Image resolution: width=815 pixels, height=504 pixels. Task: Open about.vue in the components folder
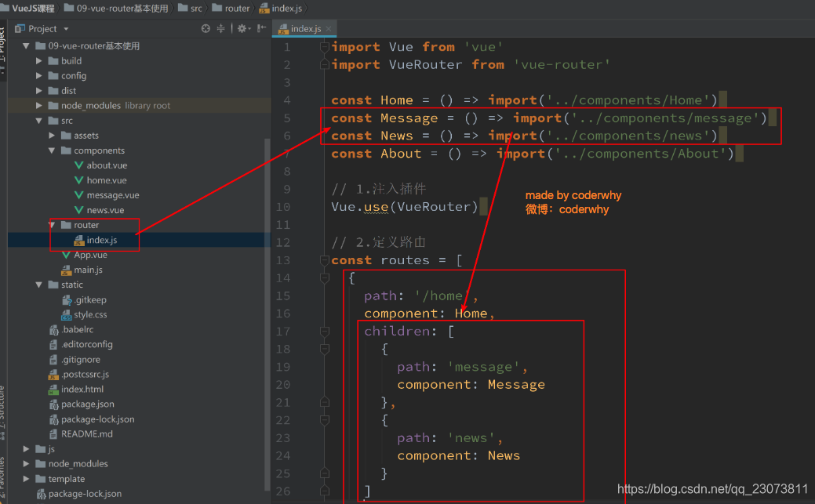tap(107, 165)
